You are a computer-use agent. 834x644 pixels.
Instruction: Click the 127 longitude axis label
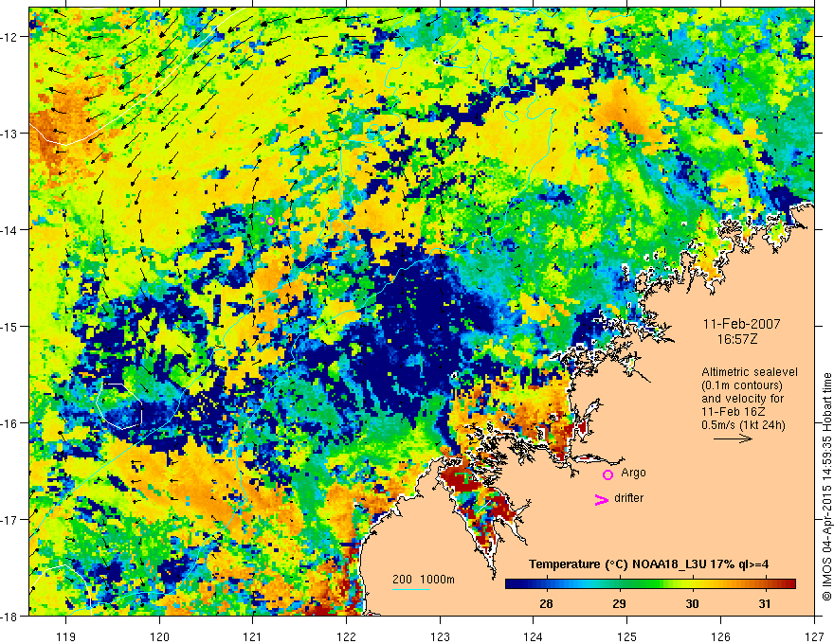814,636
